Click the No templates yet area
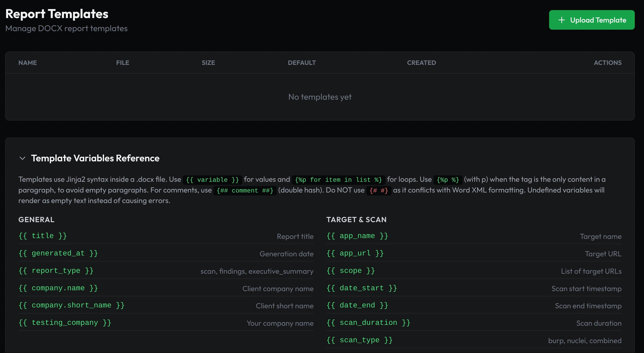The width and height of the screenshot is (644, 353). click(x=320, y=97)
